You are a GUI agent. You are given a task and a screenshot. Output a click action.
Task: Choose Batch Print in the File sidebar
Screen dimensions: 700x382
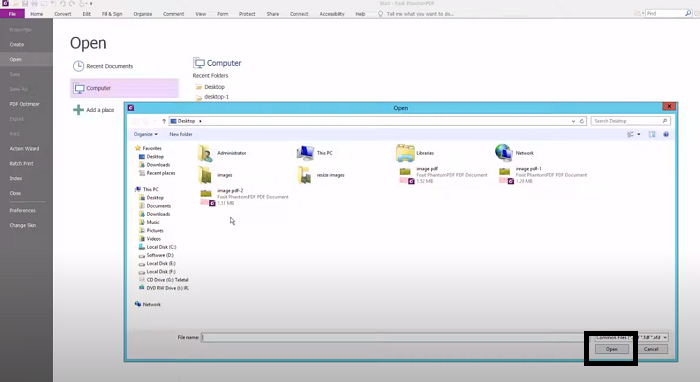coord(21,163)
